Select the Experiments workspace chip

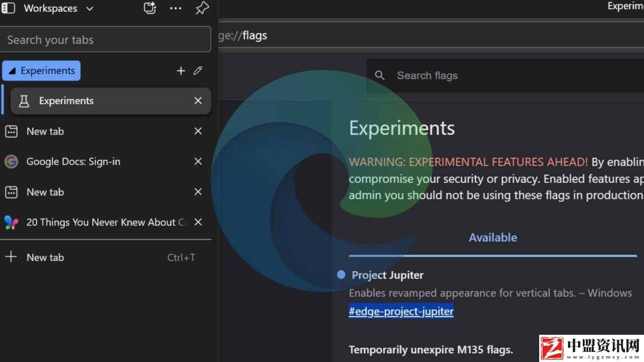[x=42, y=71]
